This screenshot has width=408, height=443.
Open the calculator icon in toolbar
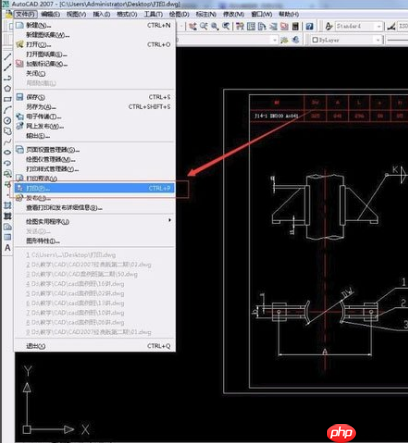click(x=295, y=26)
